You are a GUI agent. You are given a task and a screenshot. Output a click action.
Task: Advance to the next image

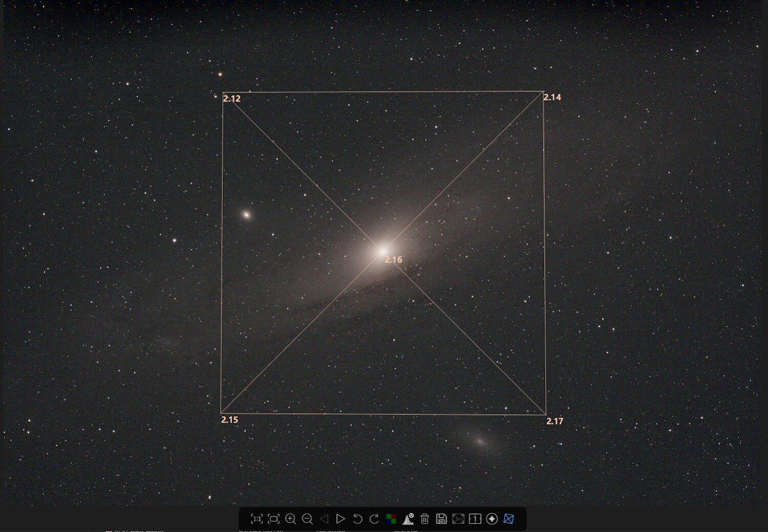[340, 519]
